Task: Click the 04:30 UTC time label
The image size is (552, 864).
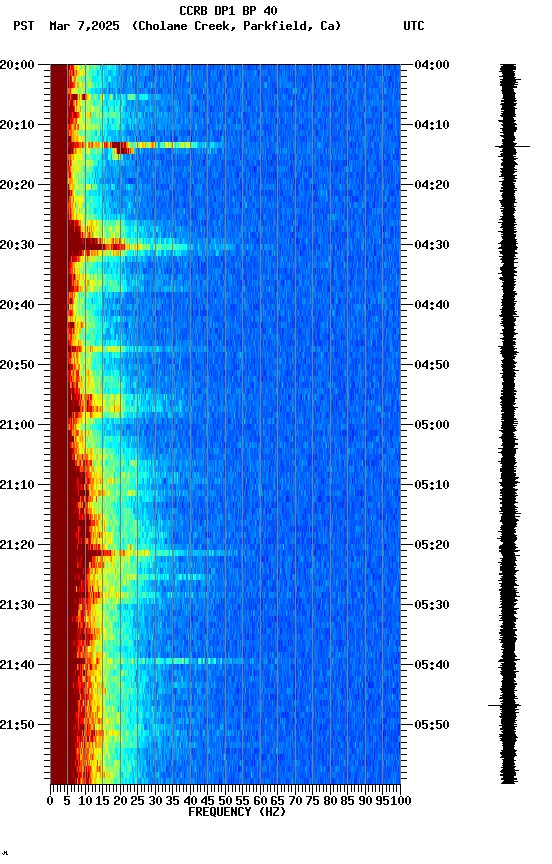Action: click(x=432, y=245)
